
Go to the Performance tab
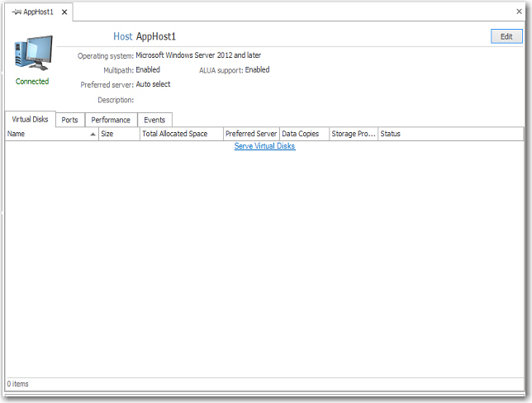[111, 120]
